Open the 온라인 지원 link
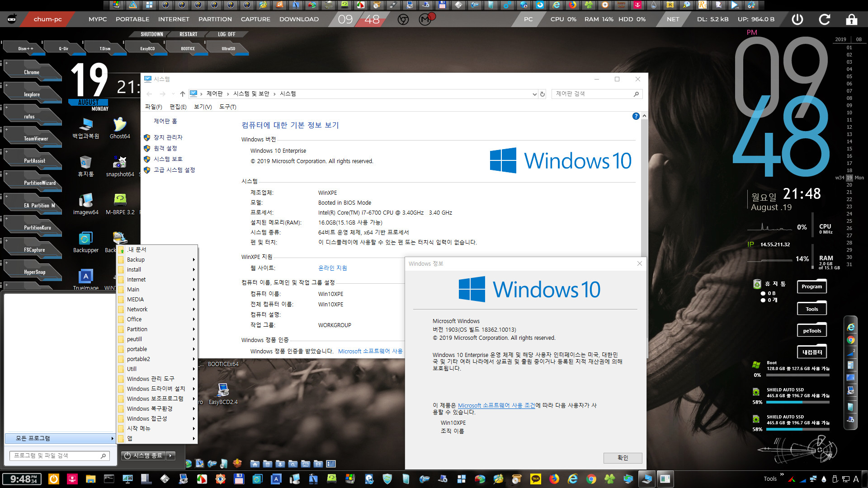This screenshot has width=868, height=488. (x=332, y=268)
